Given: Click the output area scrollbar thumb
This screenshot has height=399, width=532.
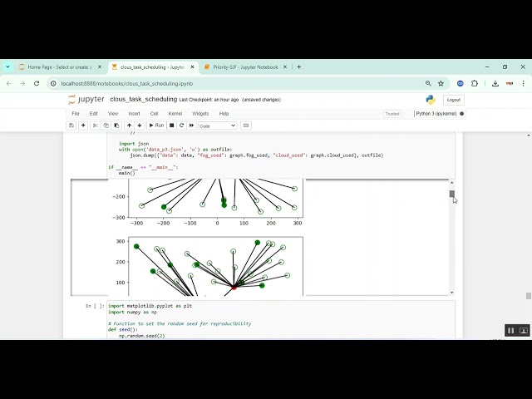Looking at the screenshot, I should (x=452, y=194).
